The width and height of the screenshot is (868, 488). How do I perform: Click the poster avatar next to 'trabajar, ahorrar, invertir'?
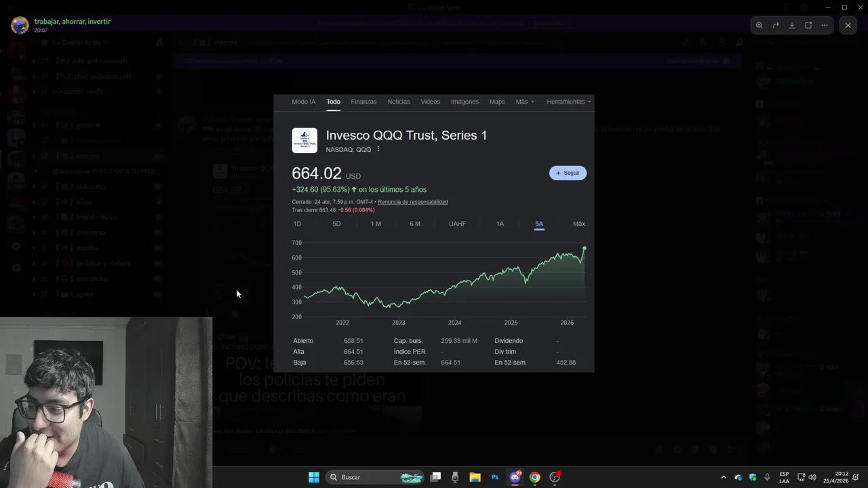click(20, 26)
